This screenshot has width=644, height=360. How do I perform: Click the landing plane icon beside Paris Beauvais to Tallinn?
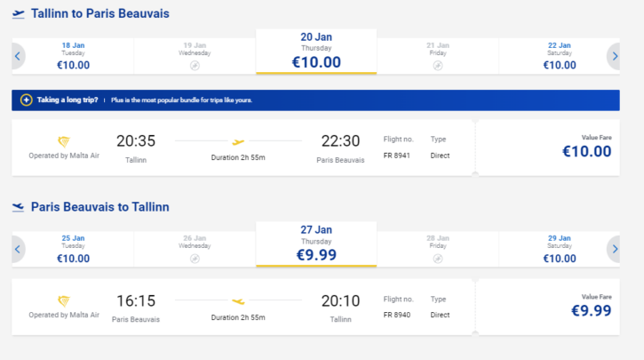19,207
